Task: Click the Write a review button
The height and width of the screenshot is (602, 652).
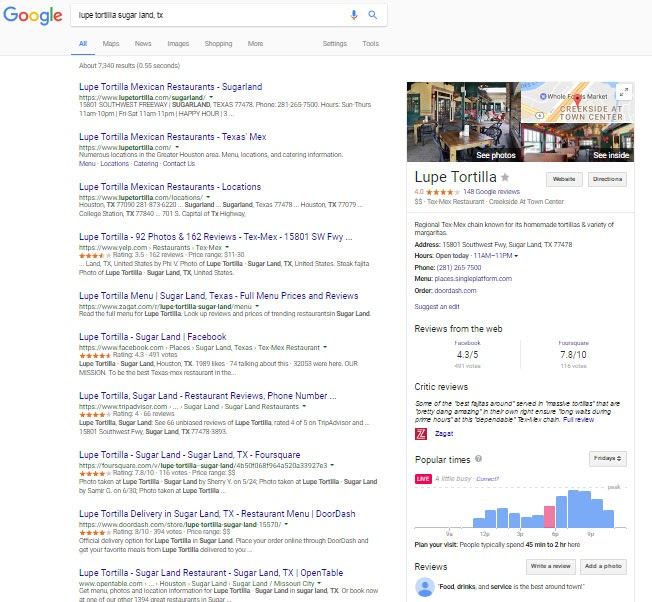Action: [550, 566]
